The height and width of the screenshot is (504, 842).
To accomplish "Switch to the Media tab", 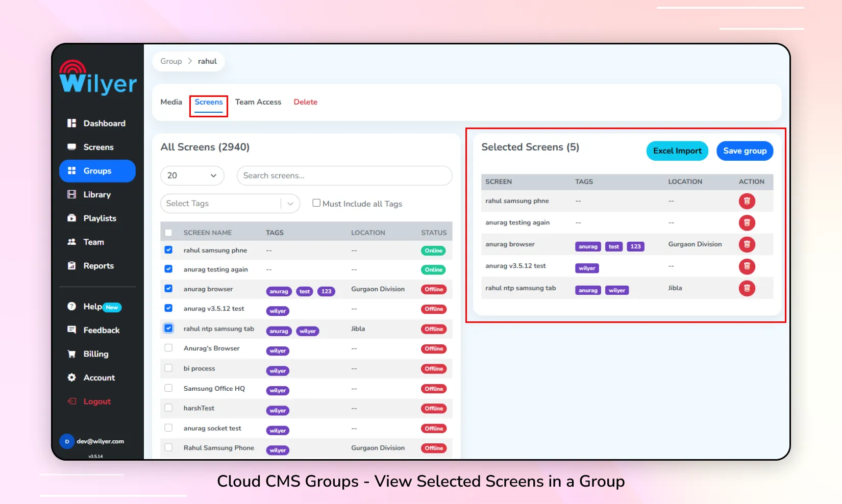I will [171, 102].
